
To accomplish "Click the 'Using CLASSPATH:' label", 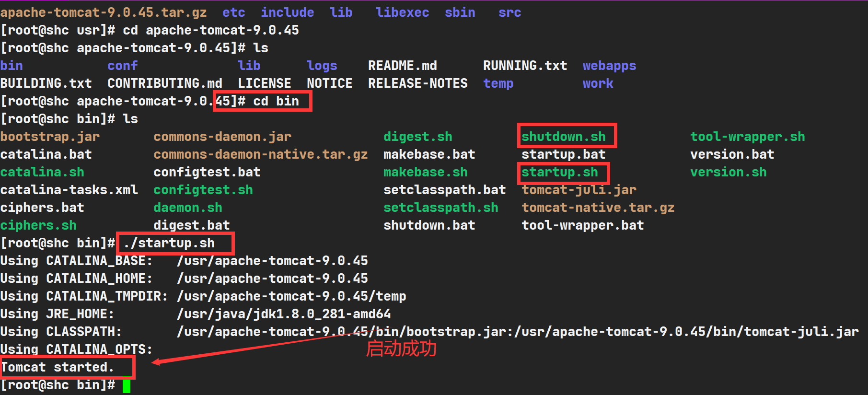I will click(61, 332).
